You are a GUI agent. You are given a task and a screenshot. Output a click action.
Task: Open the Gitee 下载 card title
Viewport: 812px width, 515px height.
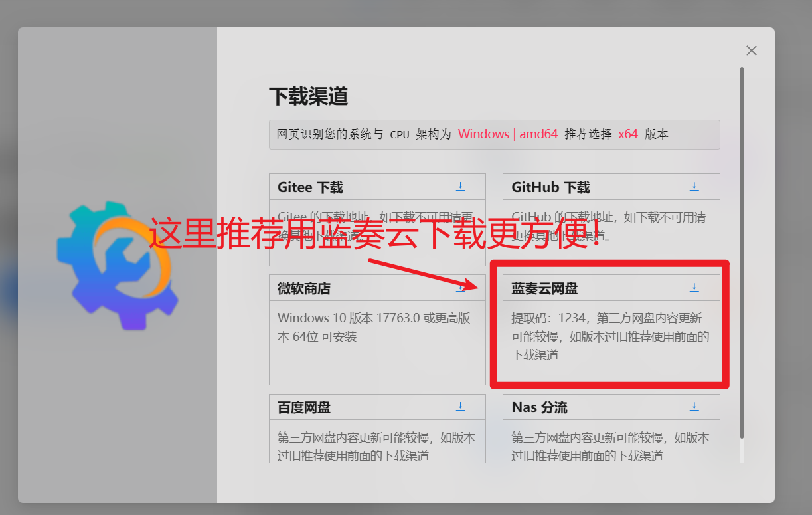[x=310, y=187]
